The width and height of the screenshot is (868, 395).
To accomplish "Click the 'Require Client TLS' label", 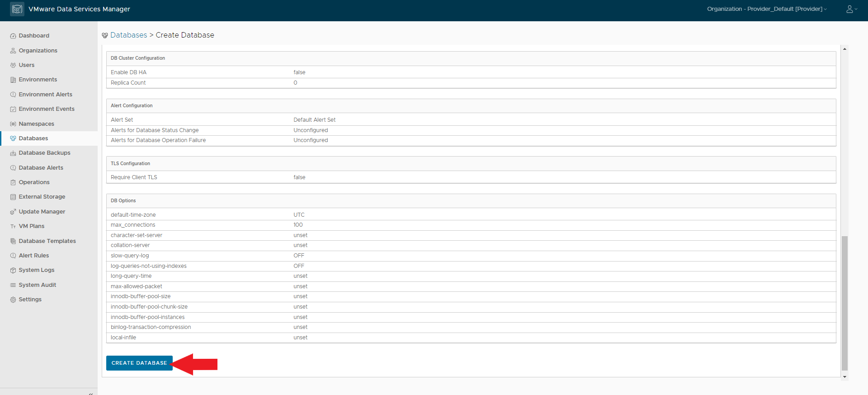I will (x=134, y=177).
